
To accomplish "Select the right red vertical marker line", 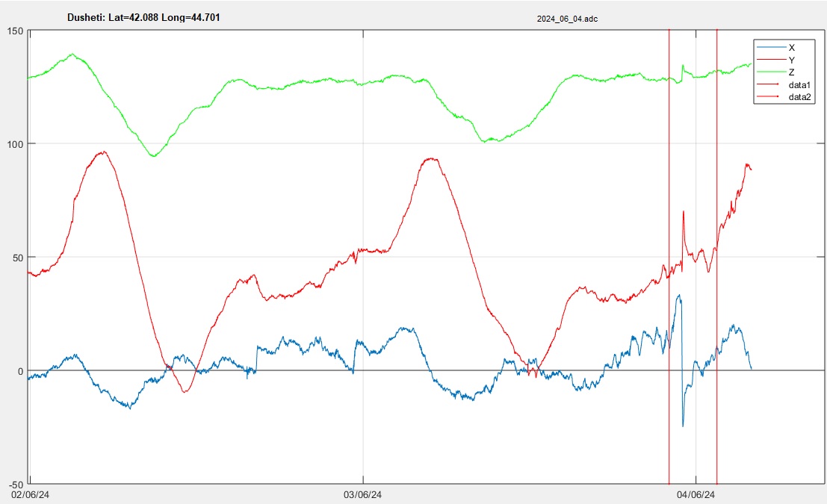I will click(716, 187).
